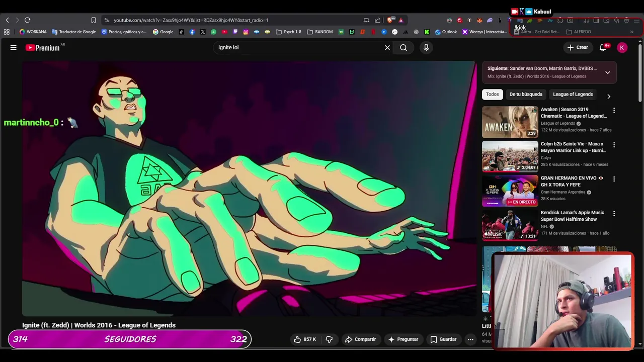The image size is (644, 362).
Task: Open Awaken Season 2019 Cinematic thumbnail
Action: pos(510,122)
